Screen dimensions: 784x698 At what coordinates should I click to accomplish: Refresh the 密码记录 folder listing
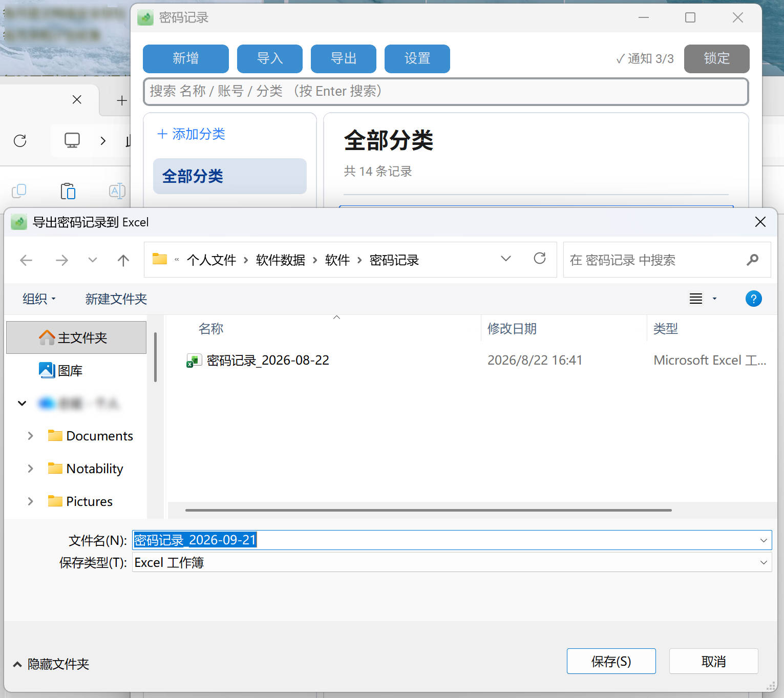point(540,259)
